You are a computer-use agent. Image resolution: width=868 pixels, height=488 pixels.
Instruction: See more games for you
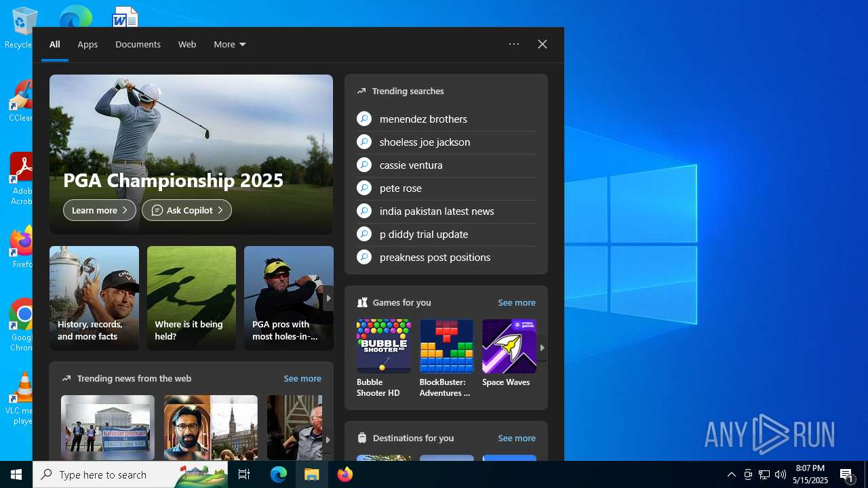click(x=517, y=302)
